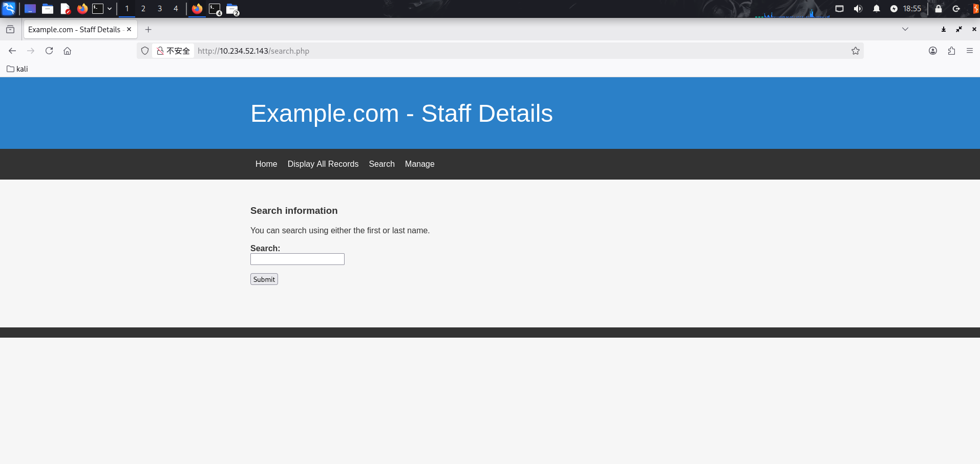This screenshot has width=980, height=464.
Task: Bookmark this page with the star icon
Action: (x=855, y=51)
